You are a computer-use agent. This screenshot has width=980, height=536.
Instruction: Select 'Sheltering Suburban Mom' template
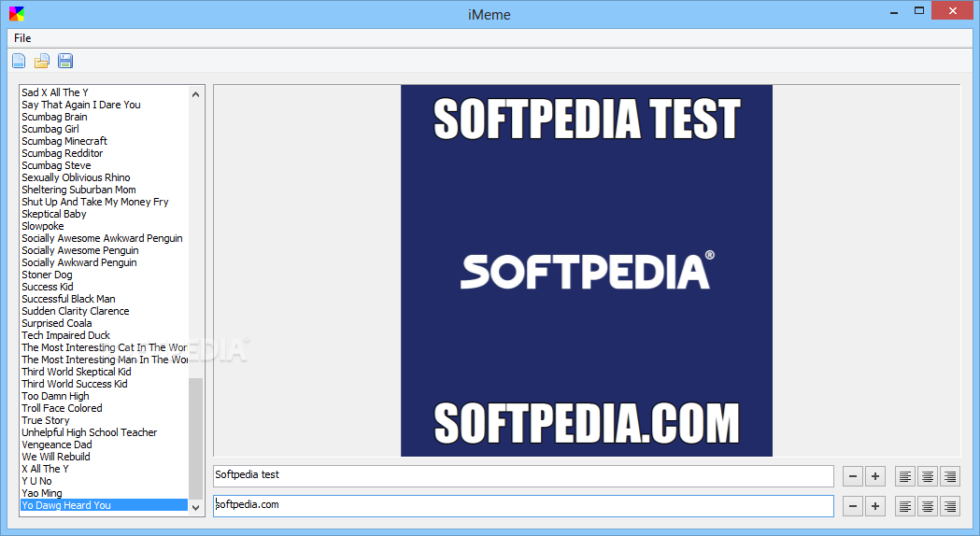click(x=78, y=190)
